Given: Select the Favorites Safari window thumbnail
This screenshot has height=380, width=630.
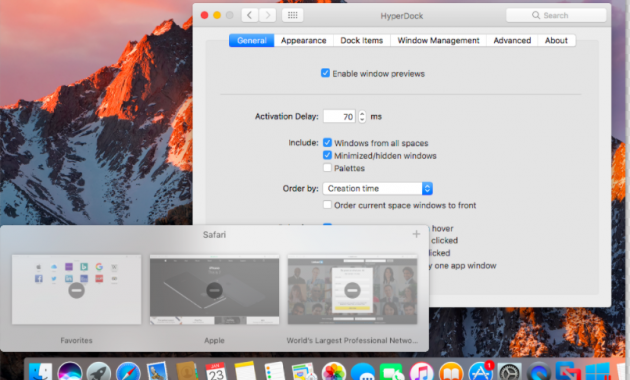Looking at the screenshot, I should pos(76,289).
